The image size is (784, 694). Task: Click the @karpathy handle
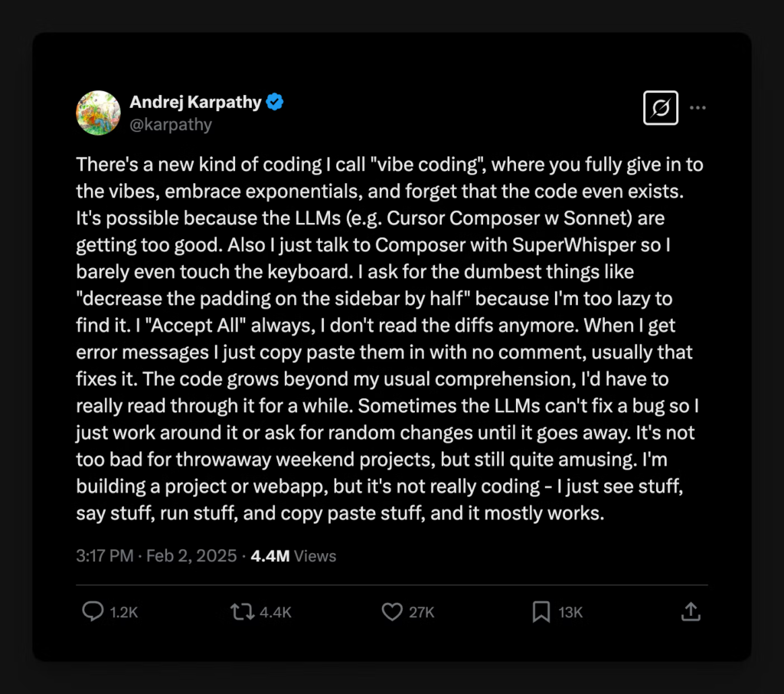170,124
